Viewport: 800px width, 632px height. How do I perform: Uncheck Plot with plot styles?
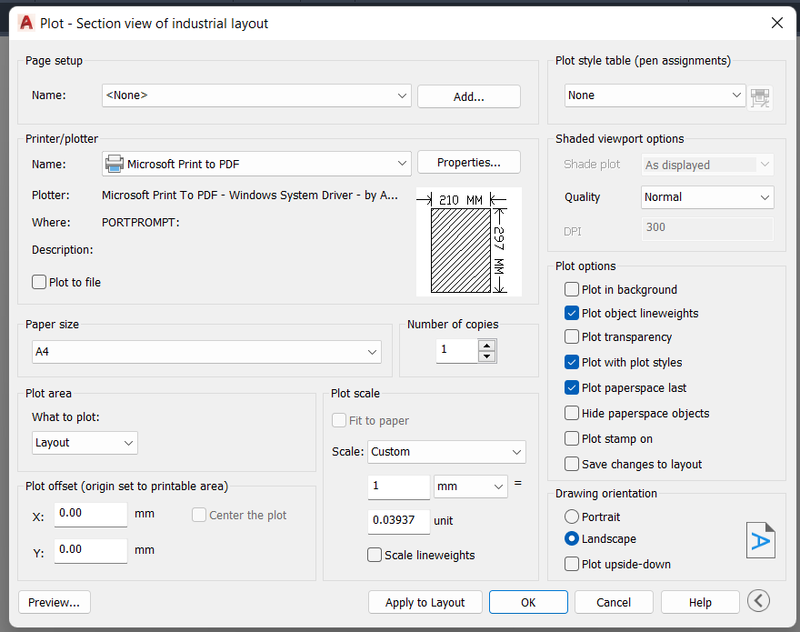[571, 362]
